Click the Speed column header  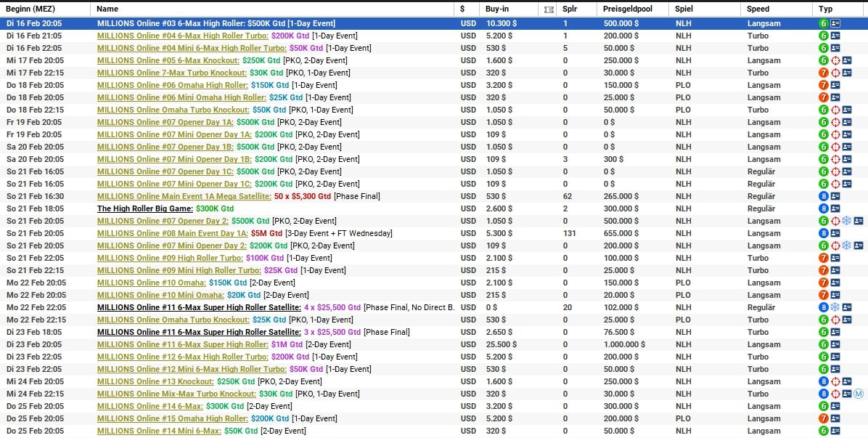click(x=758, y=9)
